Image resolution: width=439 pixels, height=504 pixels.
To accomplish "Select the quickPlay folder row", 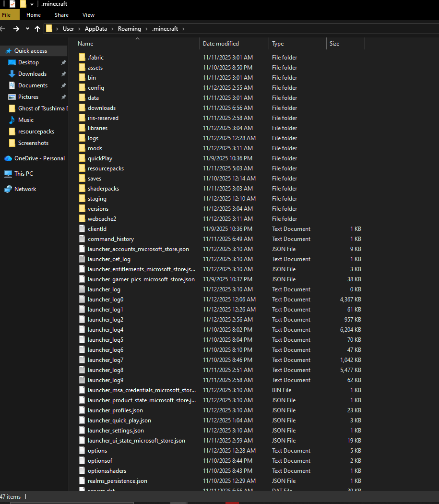I will (x=221, y=158).
